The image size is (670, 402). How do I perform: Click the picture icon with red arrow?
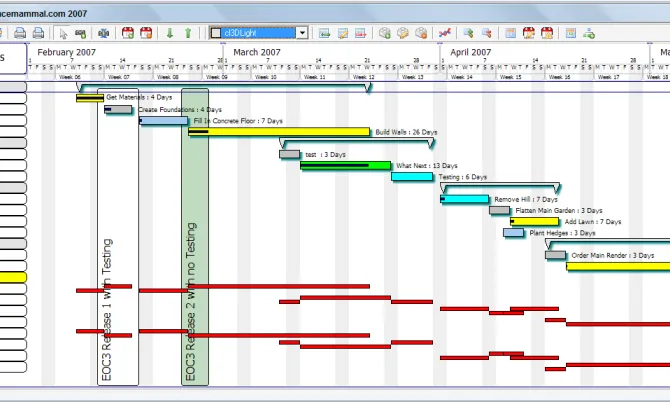pyautogui.click(x=361, y=33)
